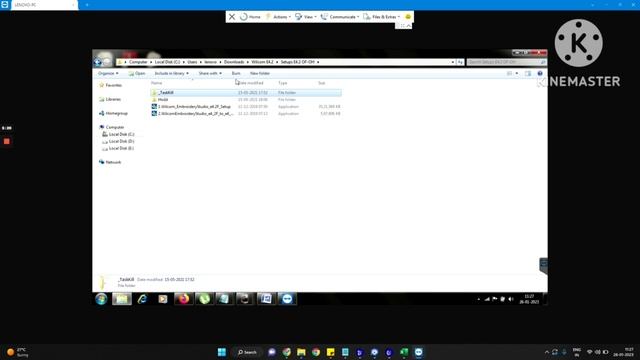This screenshot has width=640, height=360.
Task: Click the red stop recording button
Action: 7,141
